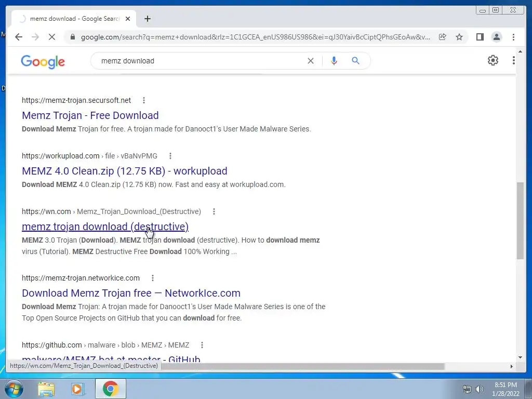Click https://memz-trojan.securesoft.net URL text

pyautogui.click(x=76, y=100)
